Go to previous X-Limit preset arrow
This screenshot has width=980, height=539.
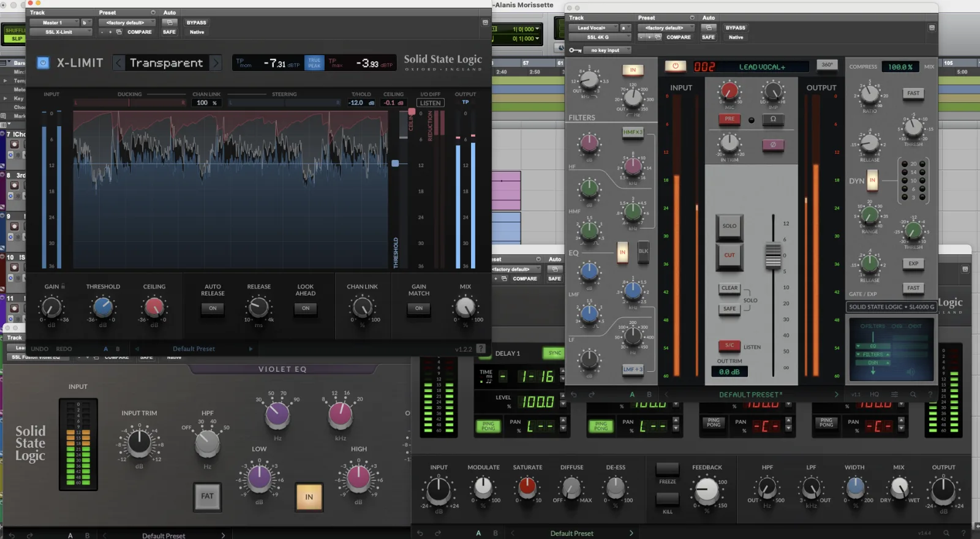[119, 62]
